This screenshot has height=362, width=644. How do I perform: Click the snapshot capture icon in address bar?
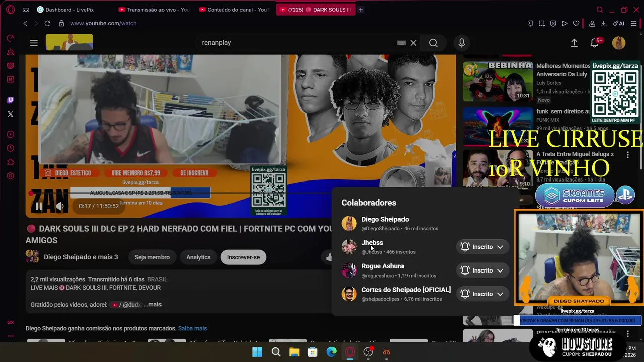pyautogui.click(x=542, y=23)
